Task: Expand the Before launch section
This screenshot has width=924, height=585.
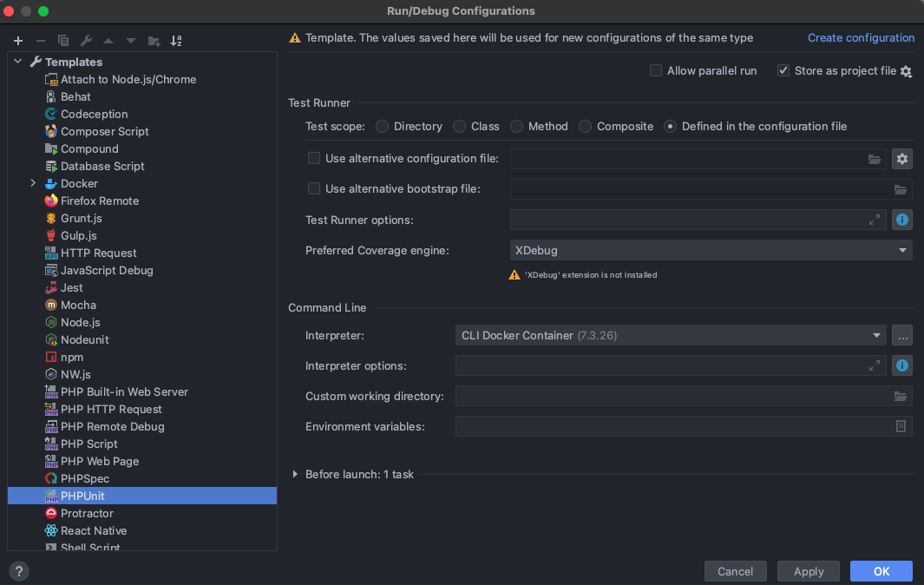Action: [x=295, y=475]
